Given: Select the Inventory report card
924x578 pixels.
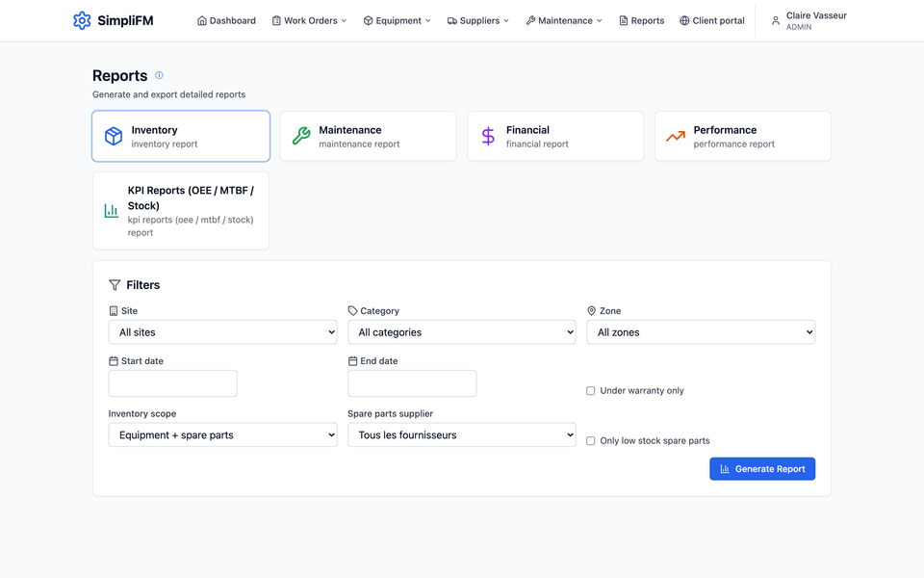Looking at the screenshot, I should pyautogui.click(x=181, y=136).
